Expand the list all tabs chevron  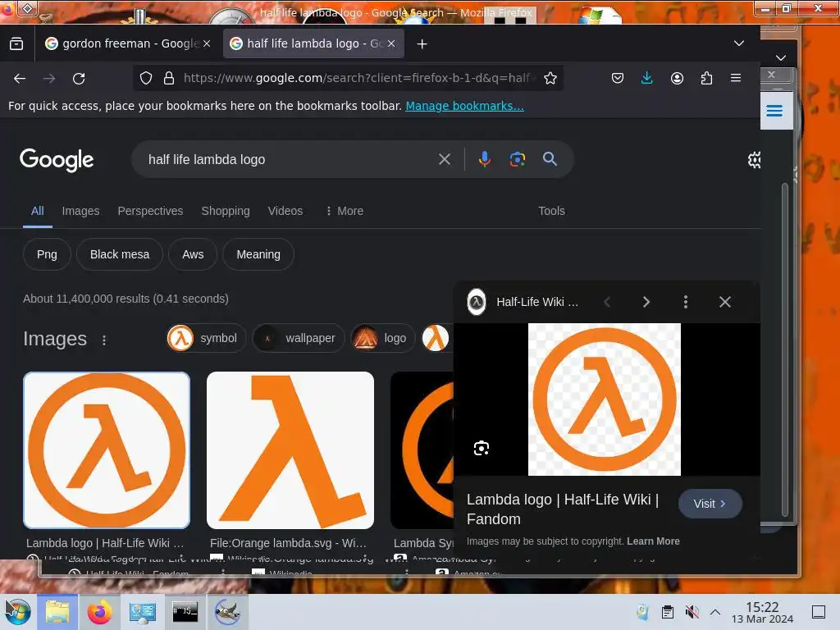click(739, 43)
